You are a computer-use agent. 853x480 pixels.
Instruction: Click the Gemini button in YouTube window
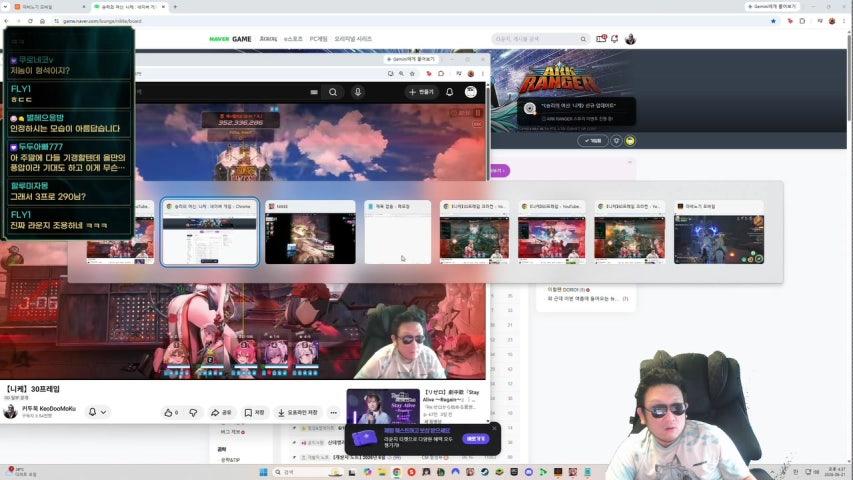click(x=412, y=59)
